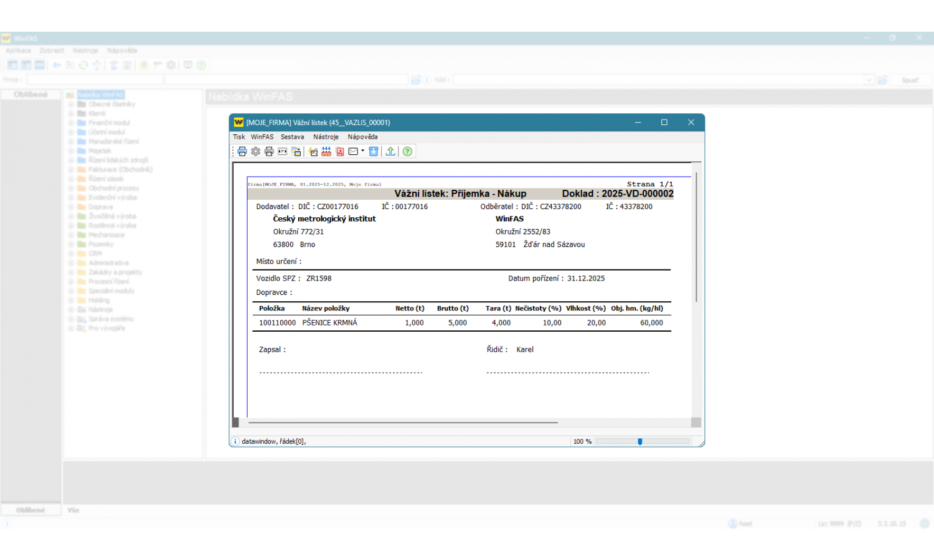934x560 pixels.
Task: Open the Tisk menu
Action: coord(239,137)
